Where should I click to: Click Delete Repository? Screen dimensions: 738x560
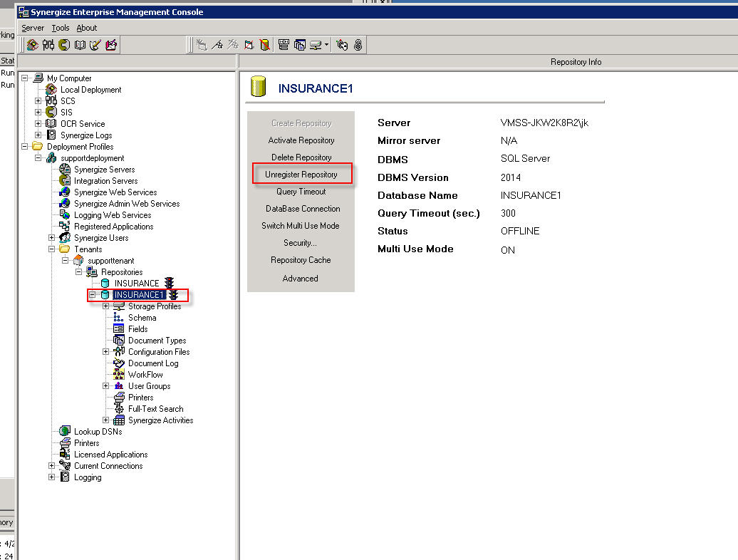[x=301, y=157]
